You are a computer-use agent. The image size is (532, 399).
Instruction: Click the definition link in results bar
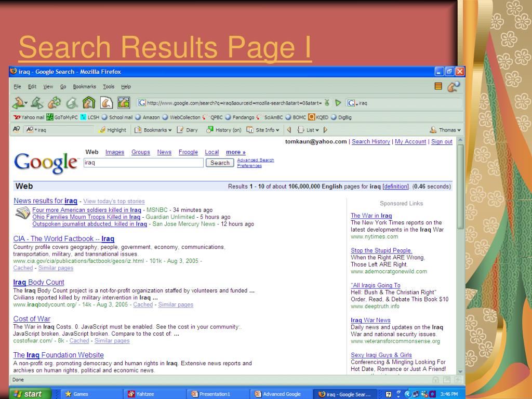point(395,187)
